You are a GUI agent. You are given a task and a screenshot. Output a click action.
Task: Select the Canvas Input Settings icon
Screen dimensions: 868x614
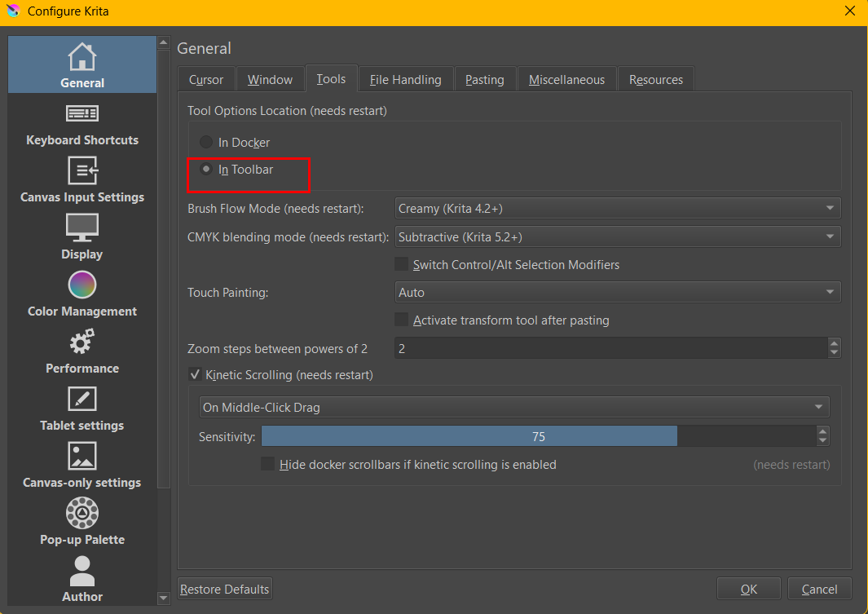point(82,171)
